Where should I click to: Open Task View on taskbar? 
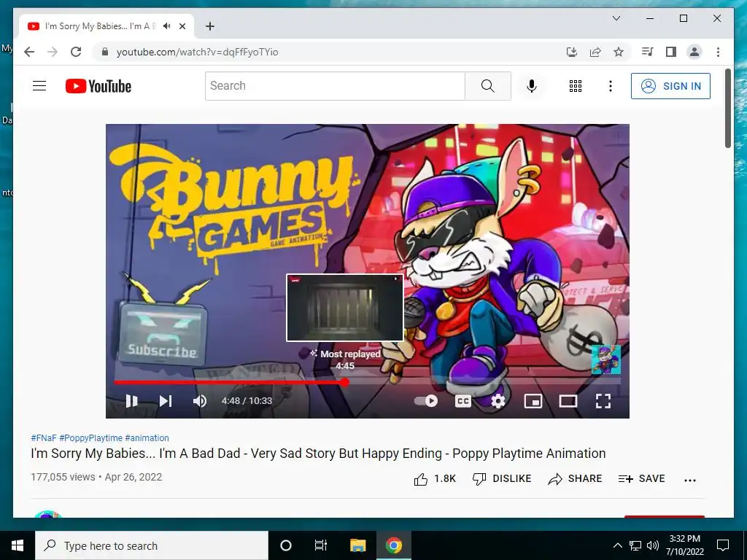321,545
